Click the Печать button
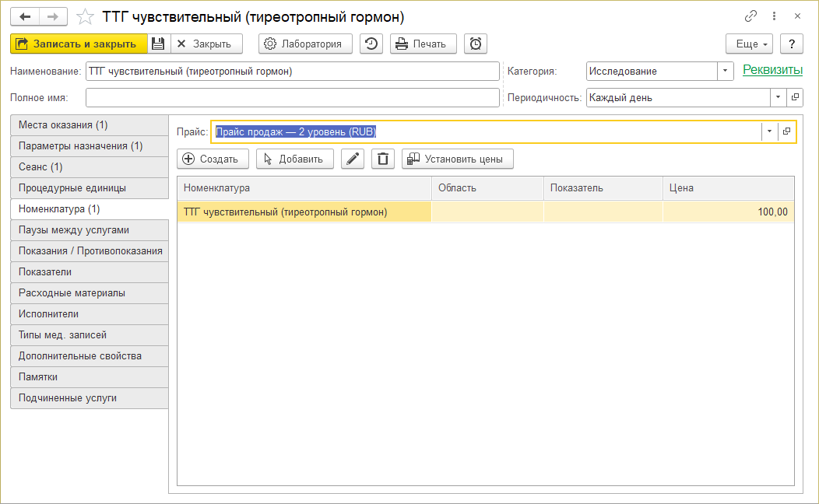Image resolution: width=819 pixels, height=504 pixels. [423, 44]
